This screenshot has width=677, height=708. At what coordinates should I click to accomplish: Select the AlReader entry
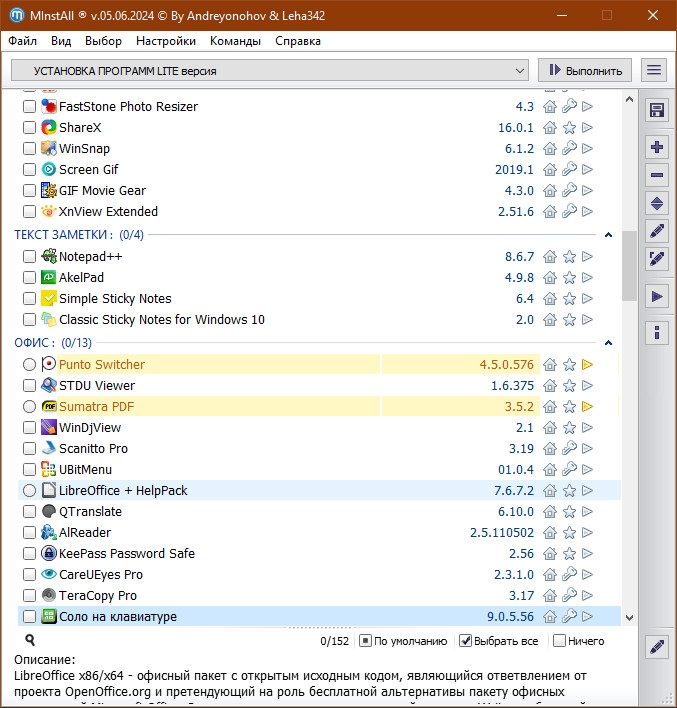85,532
